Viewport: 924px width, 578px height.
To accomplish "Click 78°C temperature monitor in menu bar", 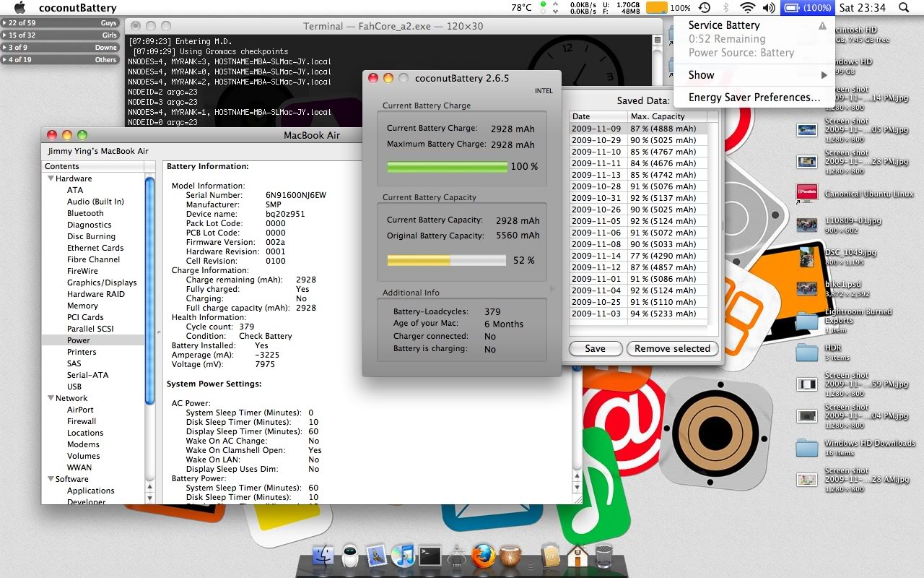I will [x=521, y=7].
